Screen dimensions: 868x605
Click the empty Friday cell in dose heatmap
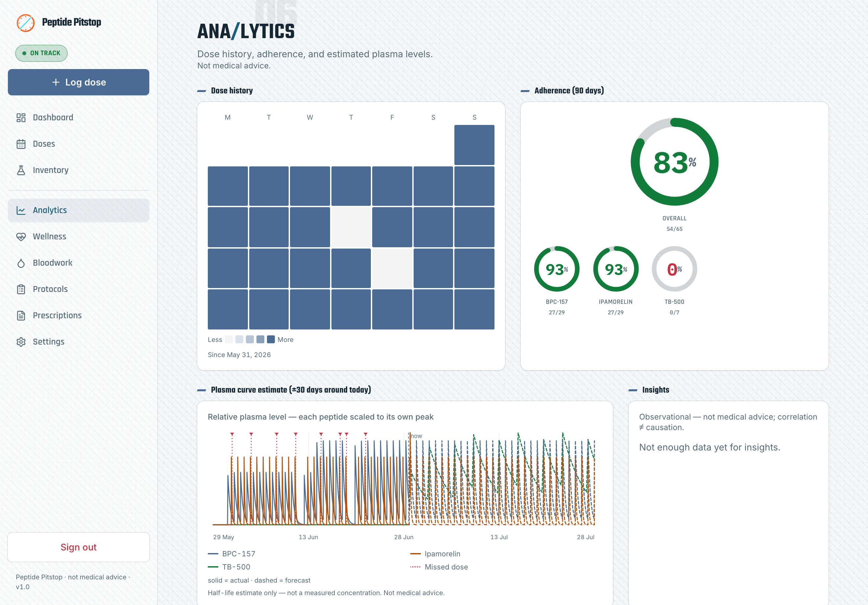(392, 268)
